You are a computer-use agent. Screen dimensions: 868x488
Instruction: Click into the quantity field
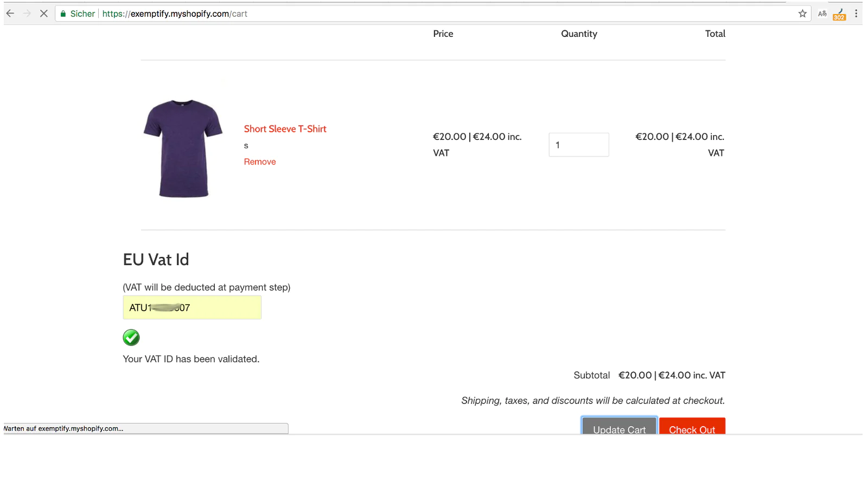tap(578, 145)
